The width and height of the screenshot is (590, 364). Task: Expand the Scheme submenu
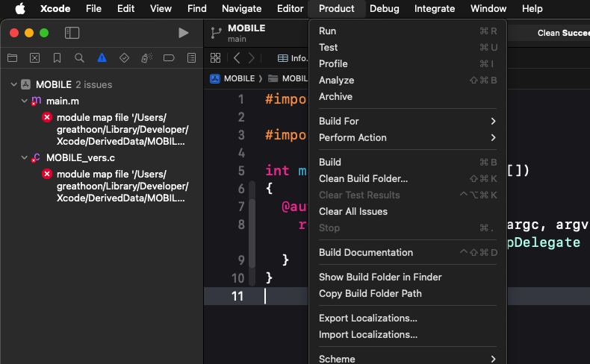408,359
